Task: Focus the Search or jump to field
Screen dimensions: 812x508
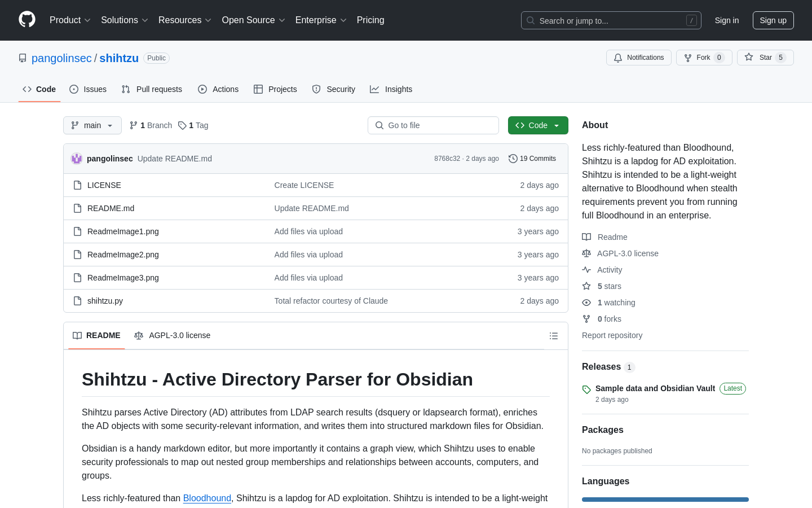Action: point(611,20)
